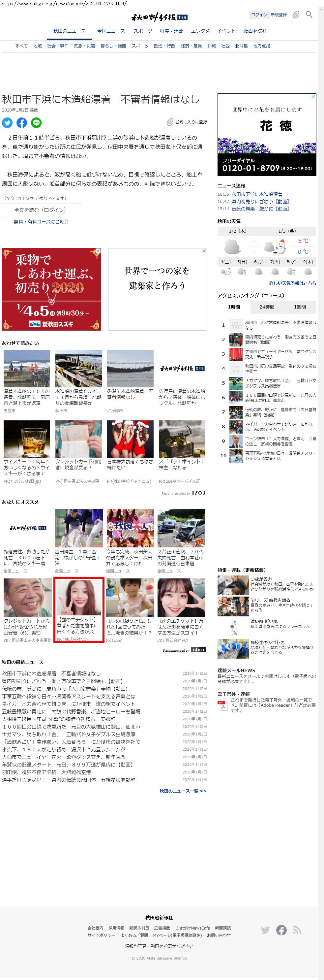Open 無料・有料コースのご紹介 link
324x980 pixels.
pyautogui.click(x=42, y=221)
